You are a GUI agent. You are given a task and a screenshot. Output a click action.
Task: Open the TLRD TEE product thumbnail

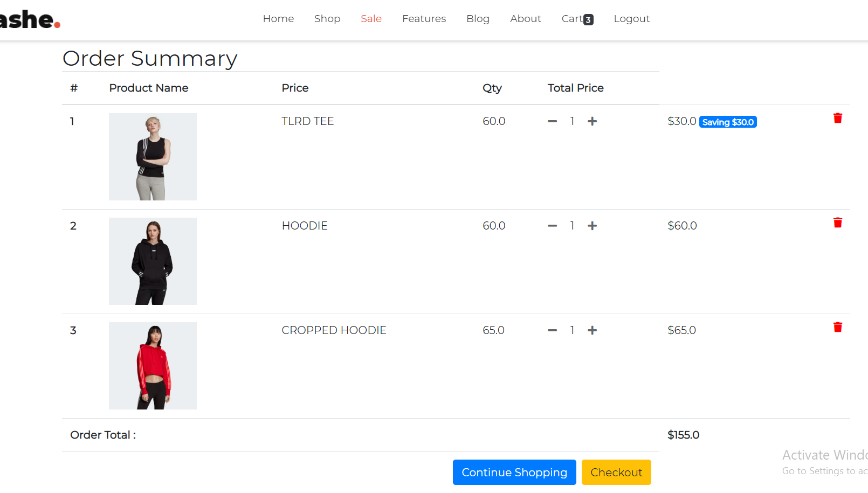[x=153, y=157]
